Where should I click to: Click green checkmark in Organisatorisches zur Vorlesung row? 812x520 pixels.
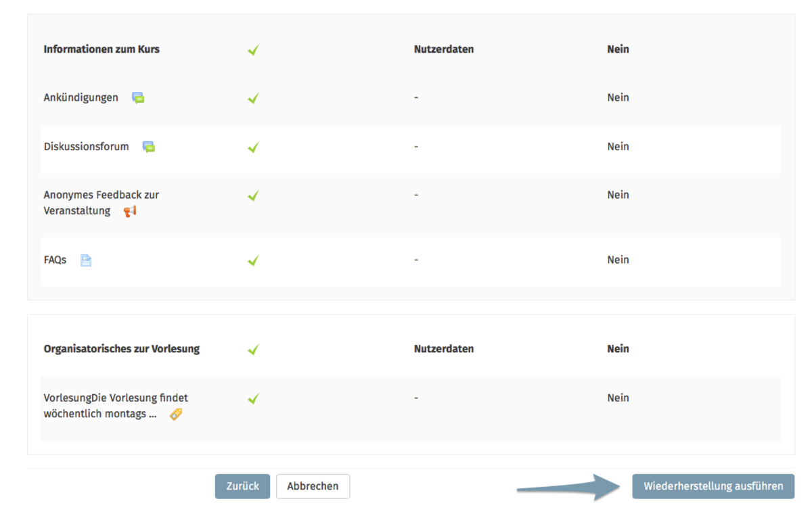pyautogui.click(x=253, y=350)
